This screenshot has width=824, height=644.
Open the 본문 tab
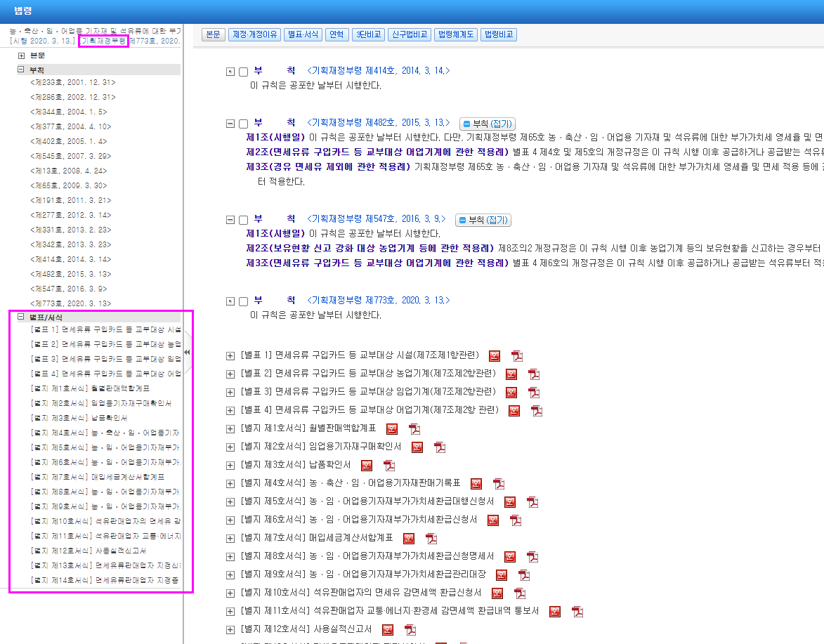pyautogui.click(x=214, y=34)
